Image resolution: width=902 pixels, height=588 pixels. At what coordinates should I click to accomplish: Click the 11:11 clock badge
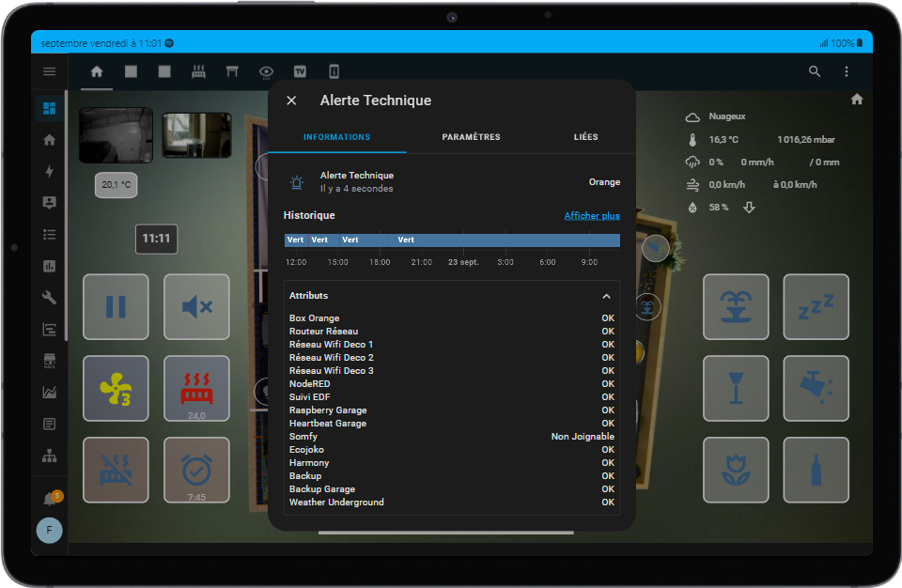pos(157,239)
